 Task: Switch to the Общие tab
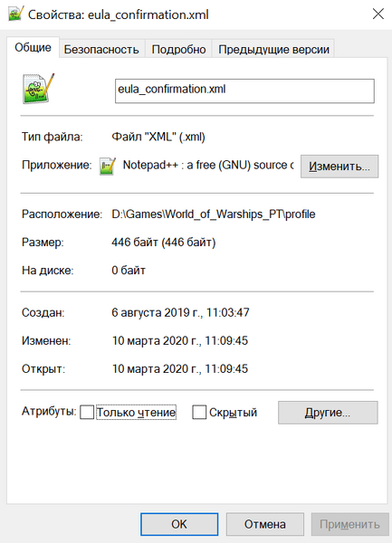(x=33, y=47)
